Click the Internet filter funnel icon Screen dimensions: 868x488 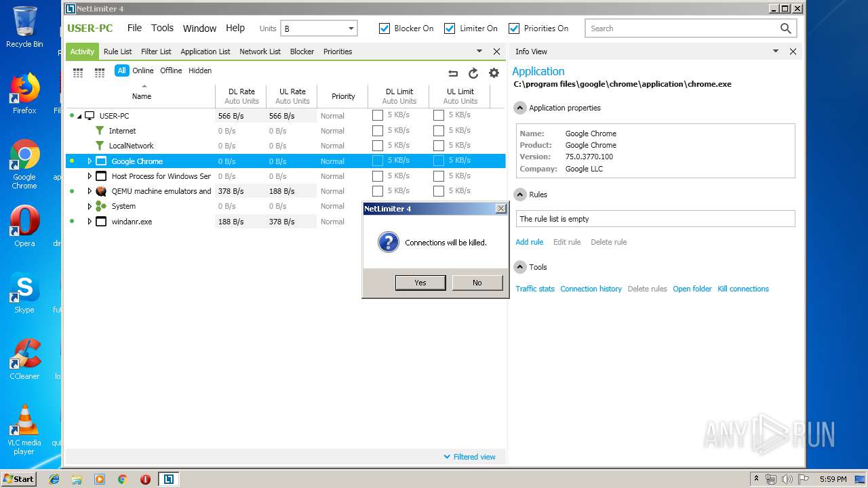(x=100, y=131)
